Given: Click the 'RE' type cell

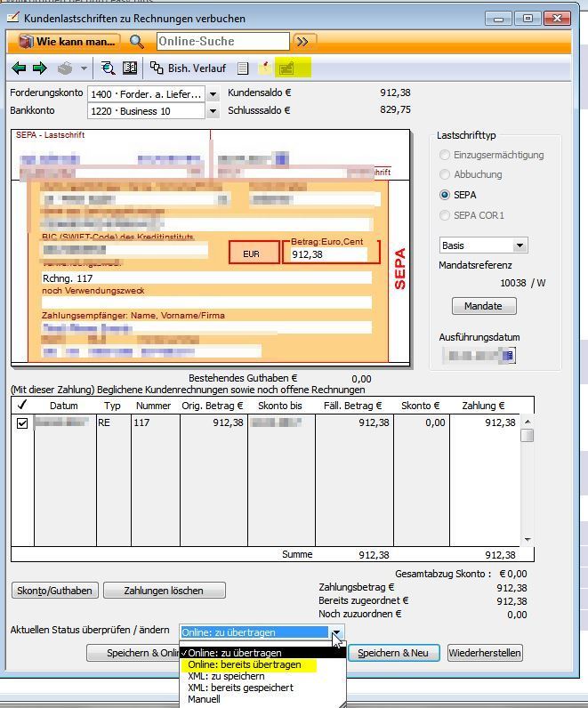Looking at the screenshot, I should [113, 422].
